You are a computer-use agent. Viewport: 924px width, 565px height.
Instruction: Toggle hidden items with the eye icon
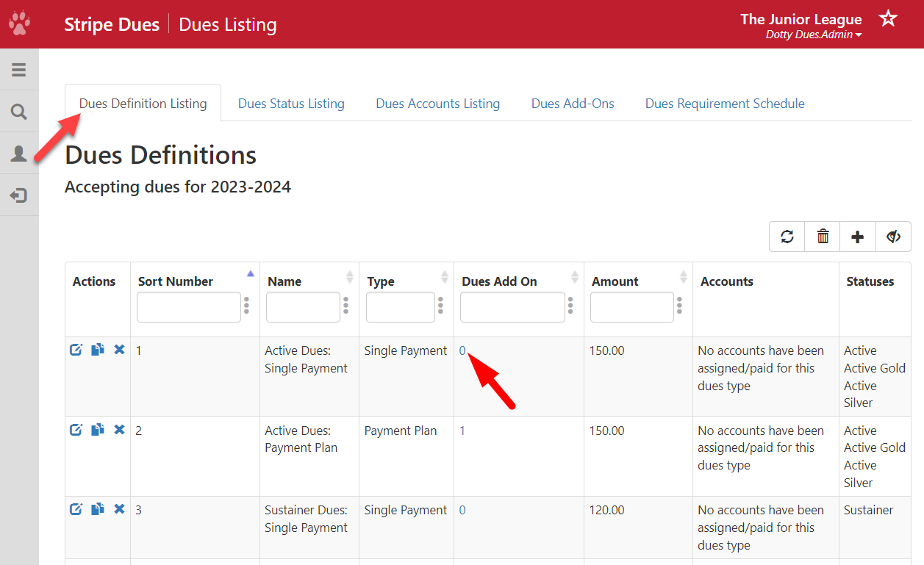pos(893,237)
